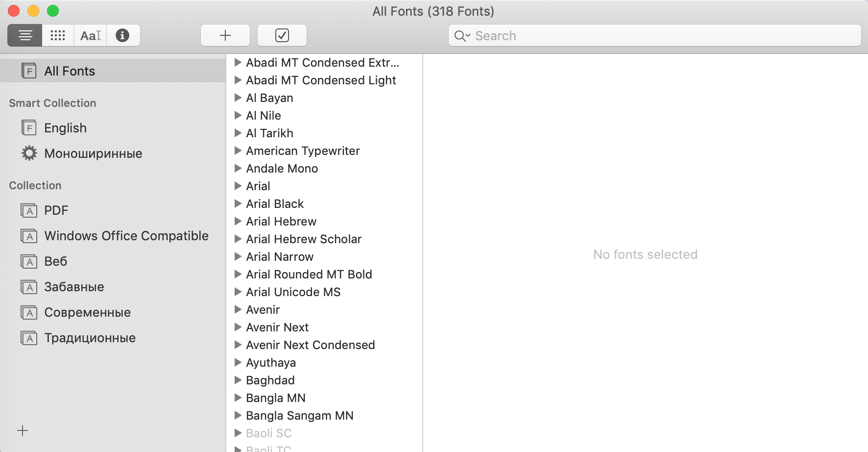The image size is (868, 452).
Task: Add new collection with bottom plus
Action: coord(23,430)
